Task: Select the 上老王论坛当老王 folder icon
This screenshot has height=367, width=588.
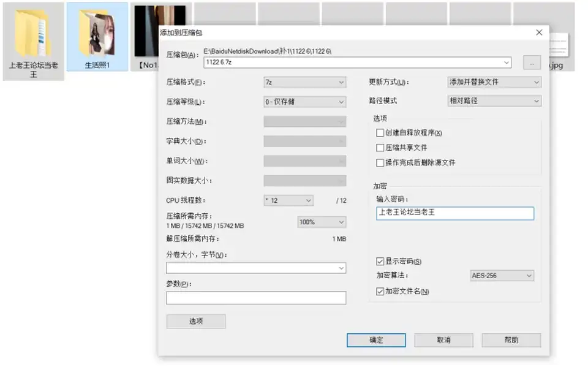Action: click(33, 41)
